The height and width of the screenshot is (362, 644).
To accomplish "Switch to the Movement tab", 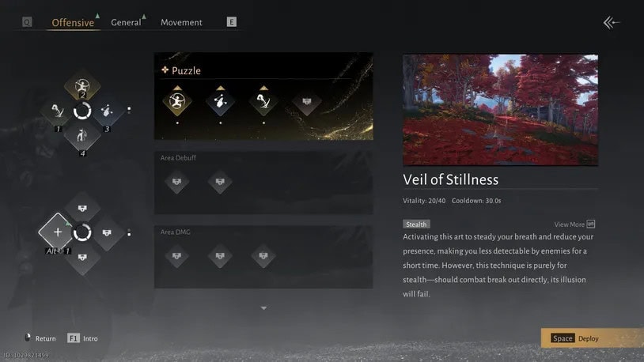I will (181, 23).
